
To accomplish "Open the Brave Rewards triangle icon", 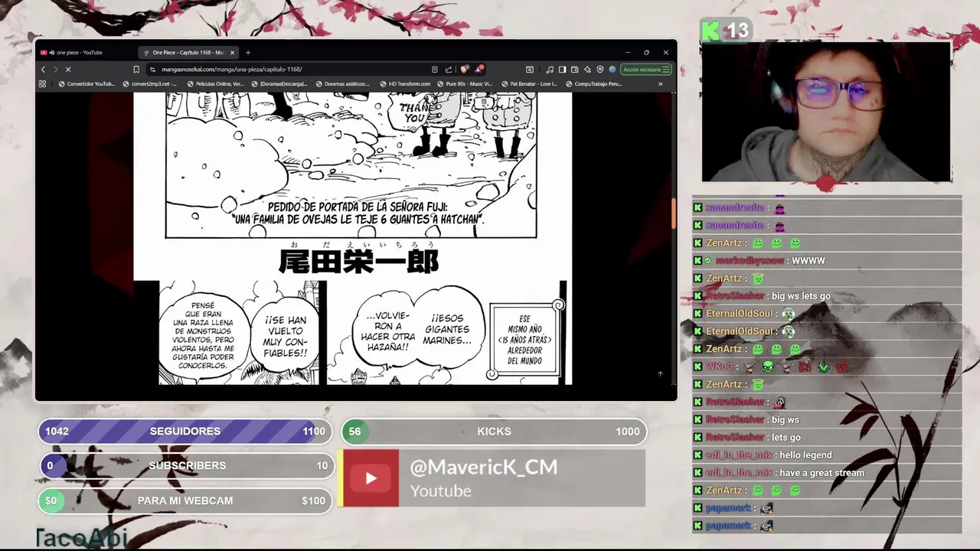I will point(479,70).
